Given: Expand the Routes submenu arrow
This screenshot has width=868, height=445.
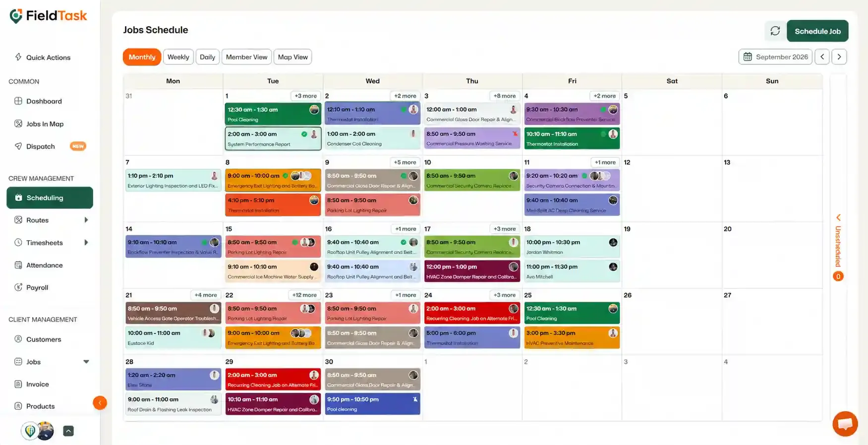Looking at the screenshot, I should 86,220.
